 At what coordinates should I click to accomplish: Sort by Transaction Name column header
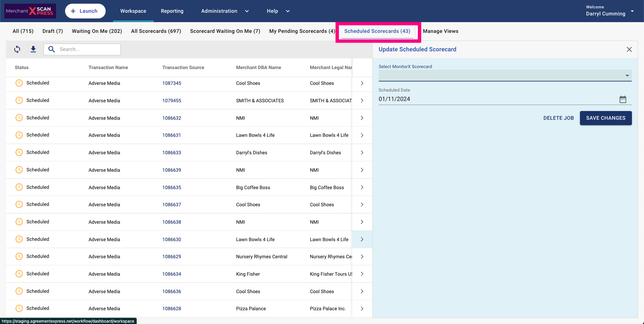(x=108, y=67)
